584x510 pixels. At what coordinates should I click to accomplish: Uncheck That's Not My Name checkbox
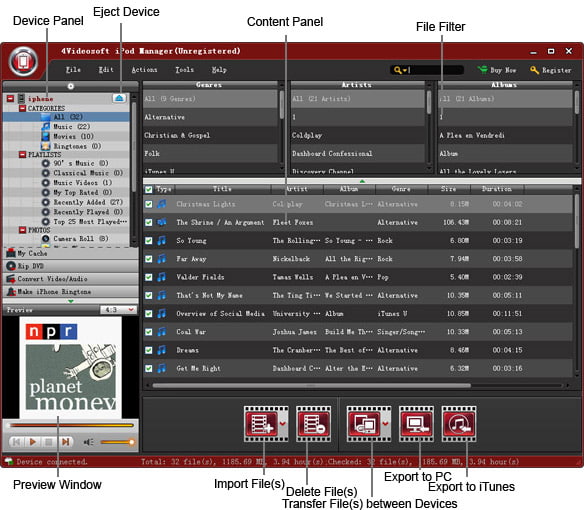(149, 295)
